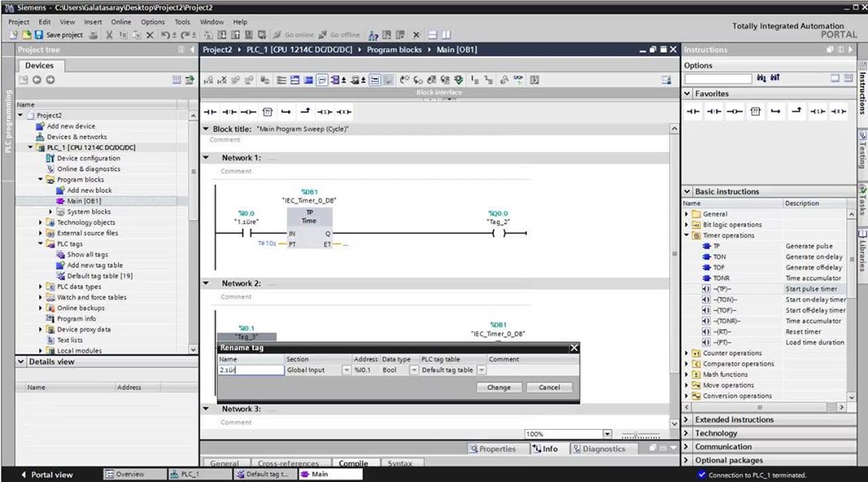868x482 pixels.
Task: Pick output coil in Instructions Favorites pane
Action: [x=735, y=112]
